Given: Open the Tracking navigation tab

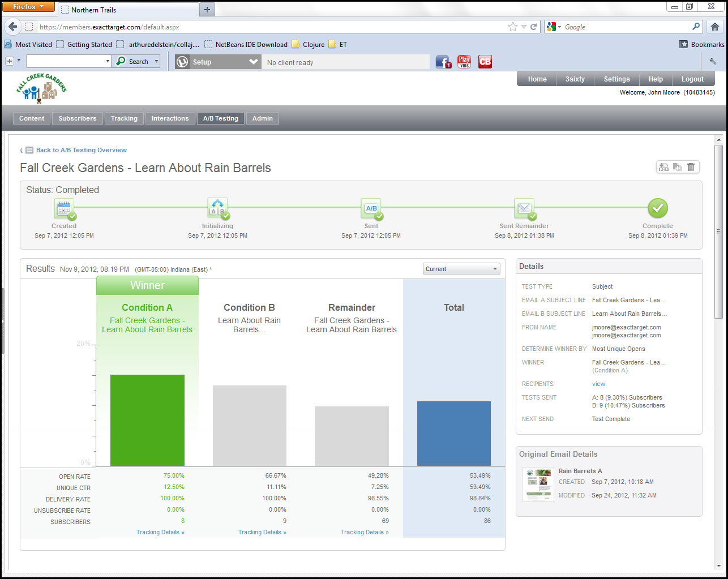Looking at the screenshot, I should (124, 118).
